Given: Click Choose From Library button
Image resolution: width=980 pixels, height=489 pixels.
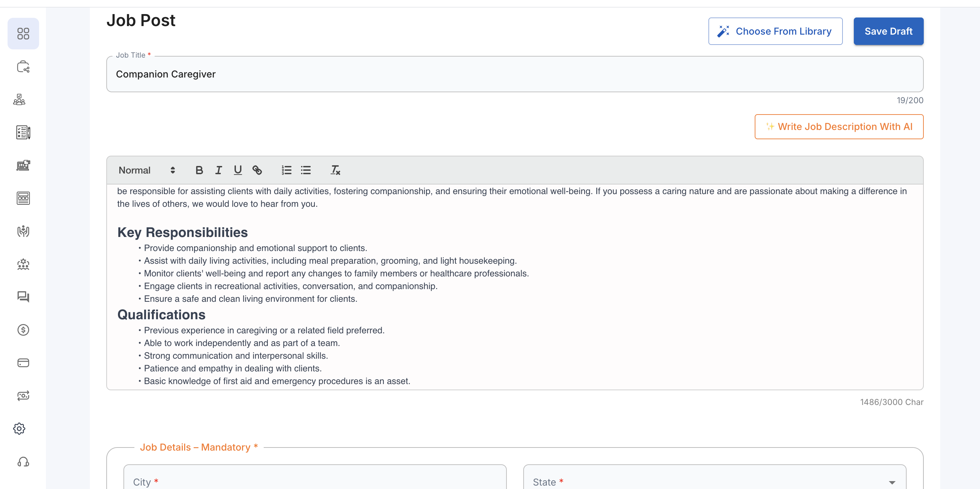Looking at the screenshot, I should point(775,31).
